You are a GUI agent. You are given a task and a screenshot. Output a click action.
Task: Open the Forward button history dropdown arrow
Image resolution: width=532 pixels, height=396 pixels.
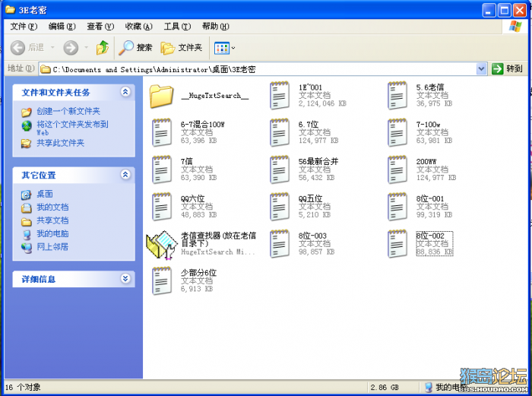(x=86, y=48)
